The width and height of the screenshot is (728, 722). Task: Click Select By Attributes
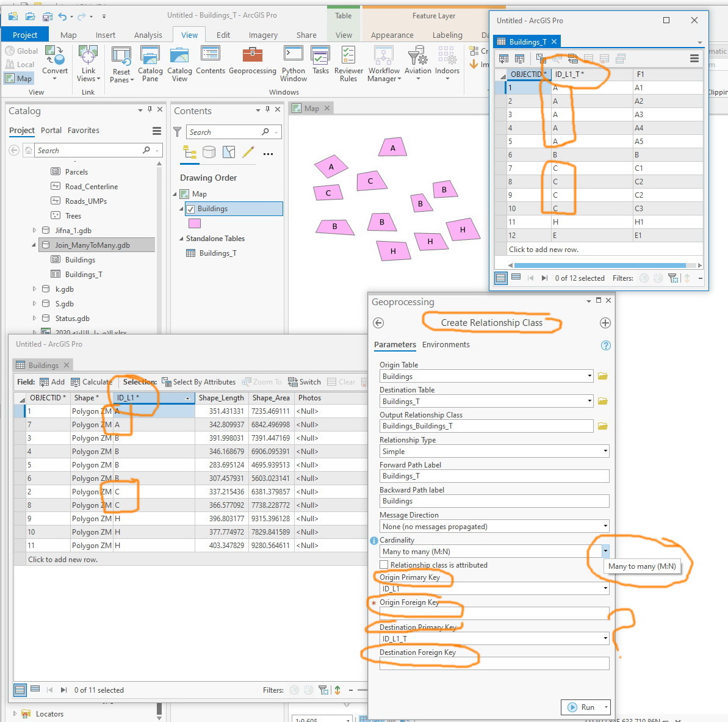pyautogui.click(x=199, y=381)
